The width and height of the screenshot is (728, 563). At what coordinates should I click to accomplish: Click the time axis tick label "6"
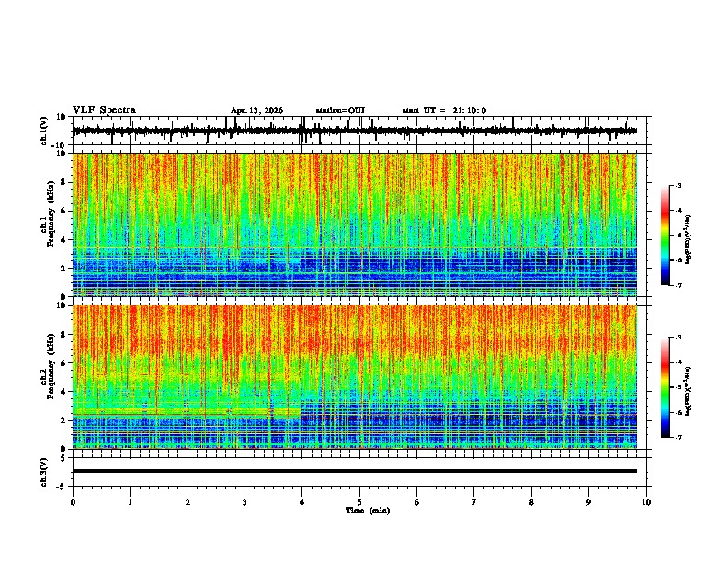417,502
